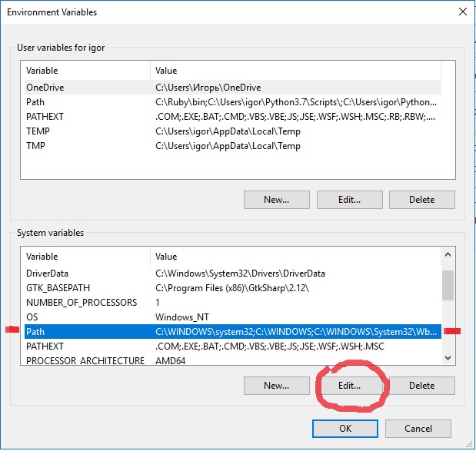476x451 pixels.
Task: Select the TEMP user variable
Action: pos(233,131)
